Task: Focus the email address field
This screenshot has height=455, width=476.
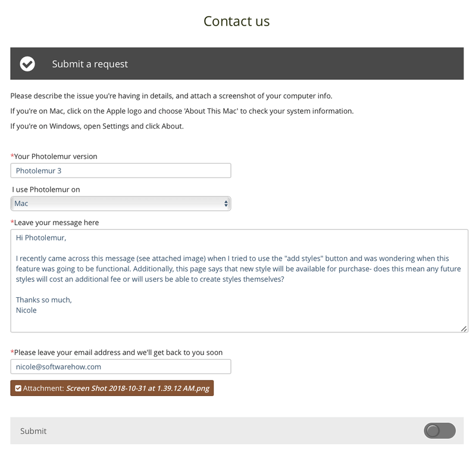Action: [x=121, y=366]
